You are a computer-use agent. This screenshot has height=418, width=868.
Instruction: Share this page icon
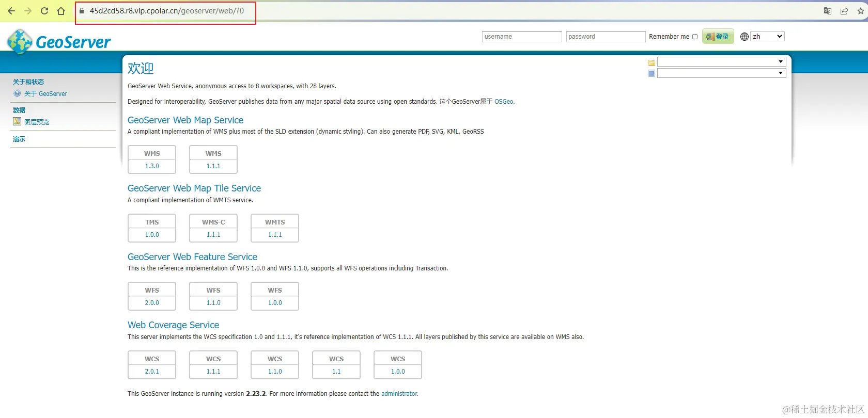pos(844,11)
